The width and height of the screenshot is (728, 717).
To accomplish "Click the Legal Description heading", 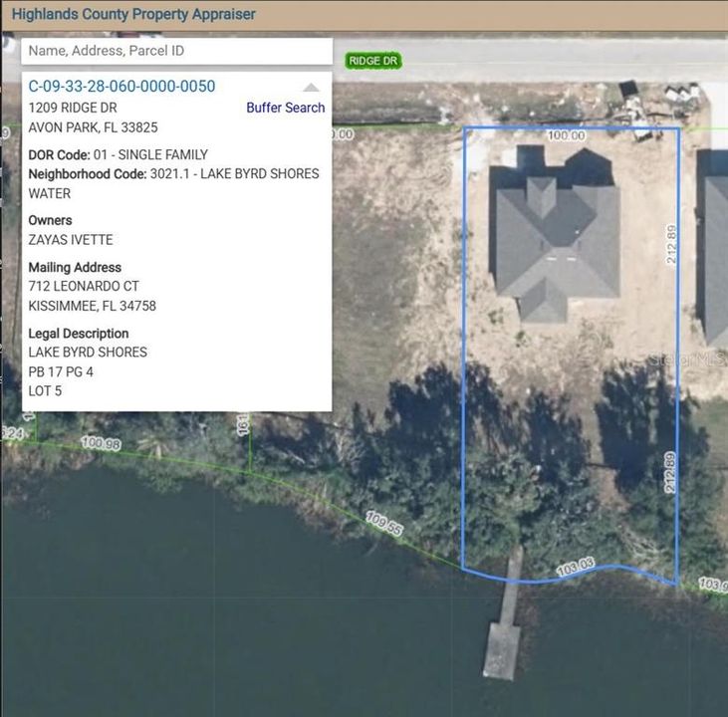I will click(79, 334).
